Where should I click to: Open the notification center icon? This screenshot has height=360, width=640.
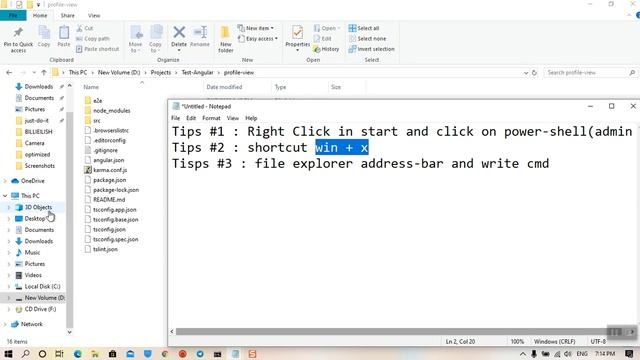coord(629,353)
